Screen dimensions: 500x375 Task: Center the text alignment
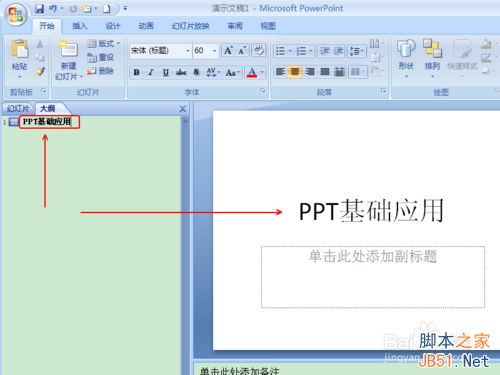click(295, 71)
